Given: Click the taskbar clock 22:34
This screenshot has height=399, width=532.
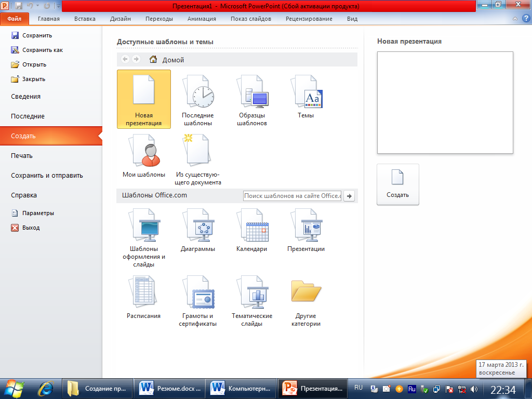Looking at the screenshot, I should [503, 390].
